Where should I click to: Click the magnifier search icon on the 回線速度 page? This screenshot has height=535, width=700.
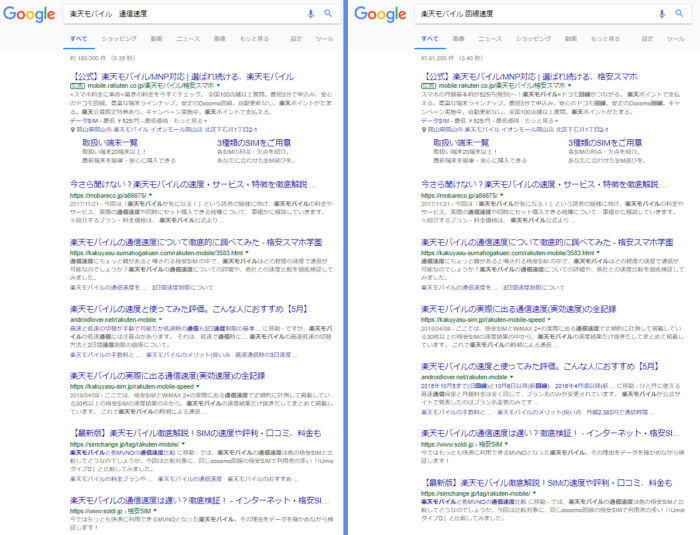679,13
